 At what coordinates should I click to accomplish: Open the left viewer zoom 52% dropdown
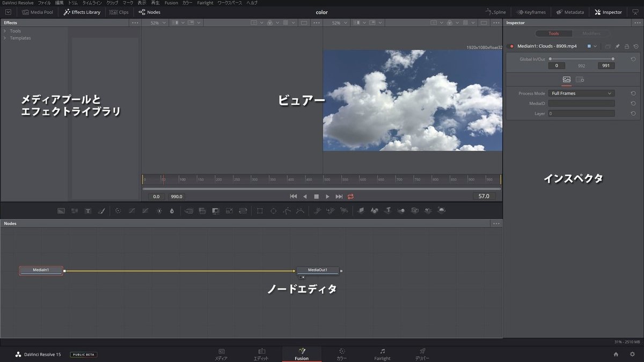click(157, 23)
